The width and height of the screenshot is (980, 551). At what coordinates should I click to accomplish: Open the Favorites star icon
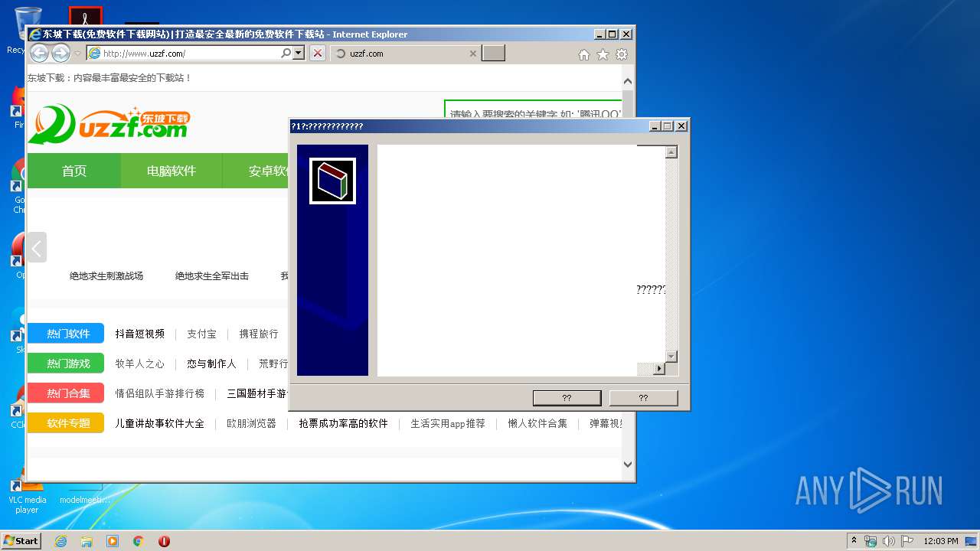(603, 54)
